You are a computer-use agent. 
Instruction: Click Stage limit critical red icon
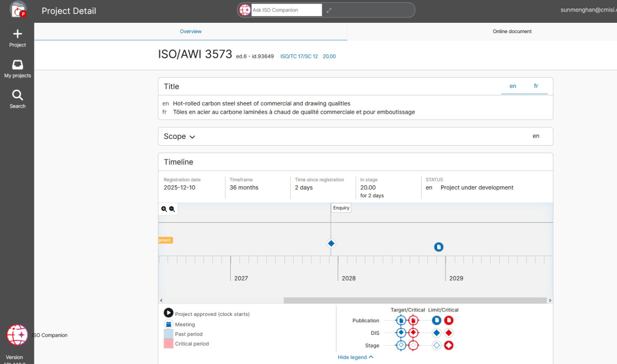[448, 346]
